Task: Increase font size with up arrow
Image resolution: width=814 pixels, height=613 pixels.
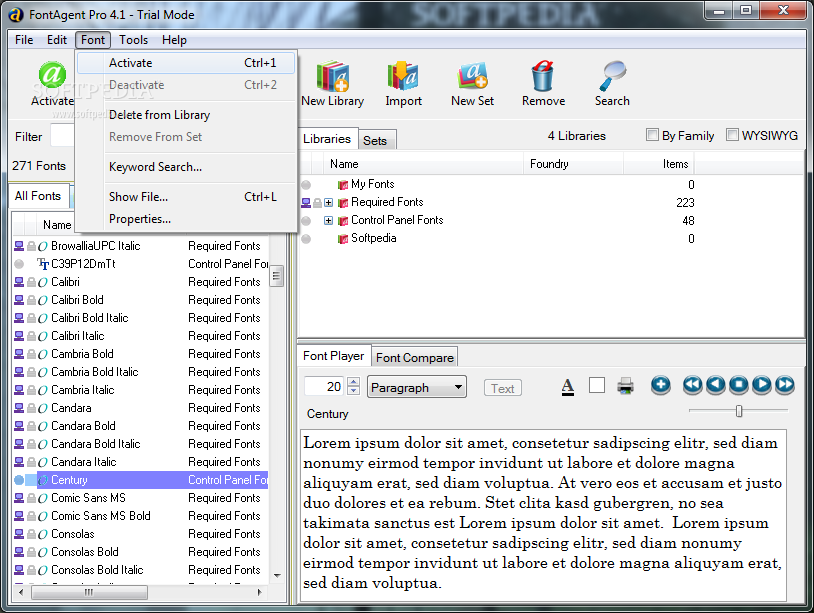Action: tap(354, 382)
